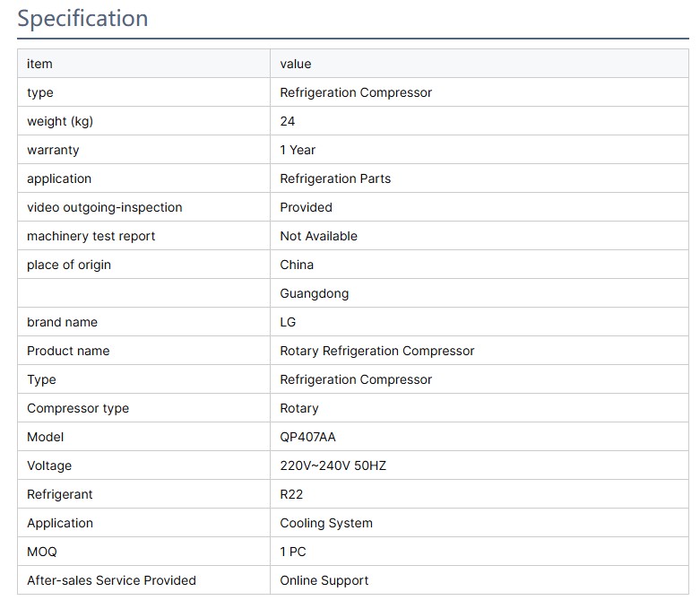
Task: Select the Provided video inspection value
Action: (x=306, y=207)
